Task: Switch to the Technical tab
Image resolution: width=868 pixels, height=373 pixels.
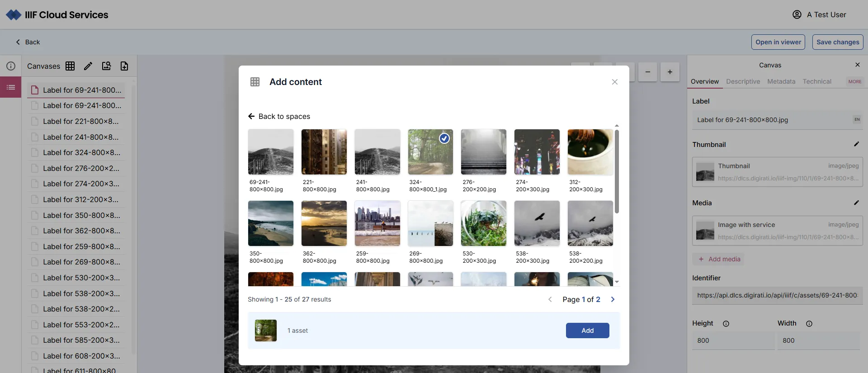Action: (x=816, y=82)
